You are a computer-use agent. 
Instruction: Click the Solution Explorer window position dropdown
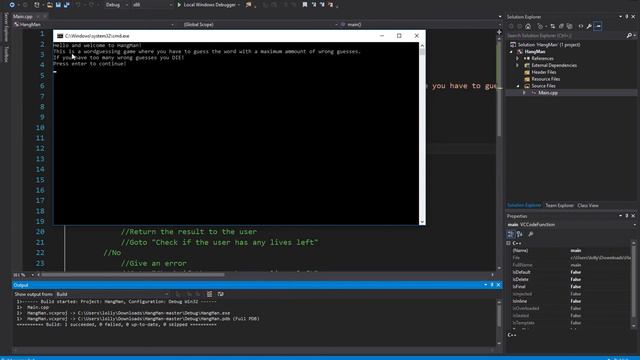point(620,17)
